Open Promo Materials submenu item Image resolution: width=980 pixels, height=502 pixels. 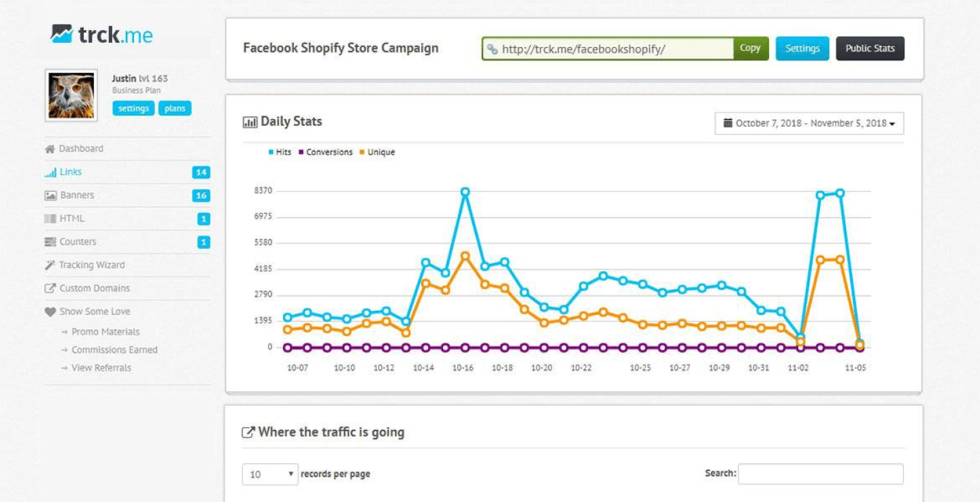click(105, 332)
